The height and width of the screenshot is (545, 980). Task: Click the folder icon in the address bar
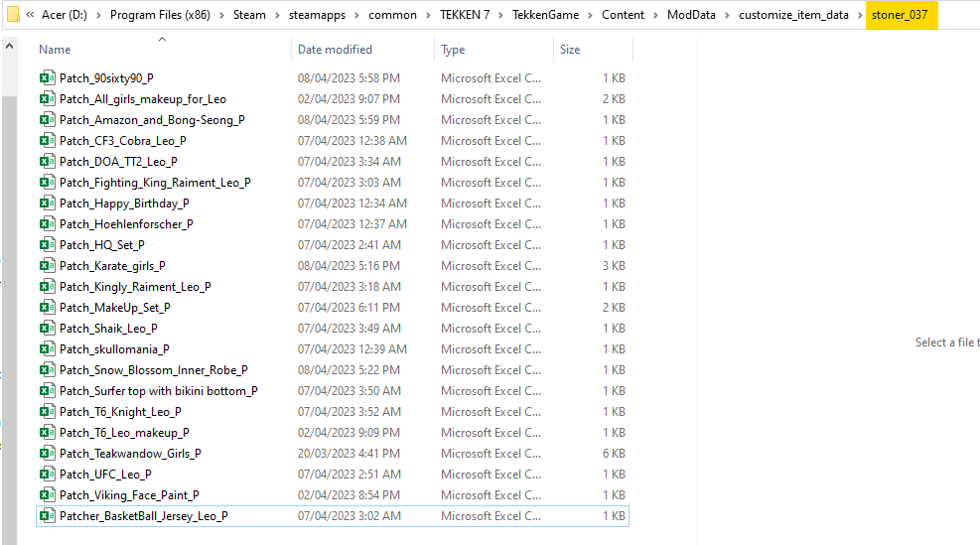[13, 14]
